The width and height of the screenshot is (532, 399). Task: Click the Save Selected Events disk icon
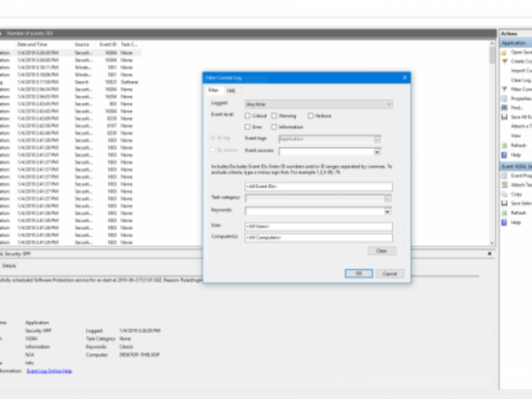point(504,203)
